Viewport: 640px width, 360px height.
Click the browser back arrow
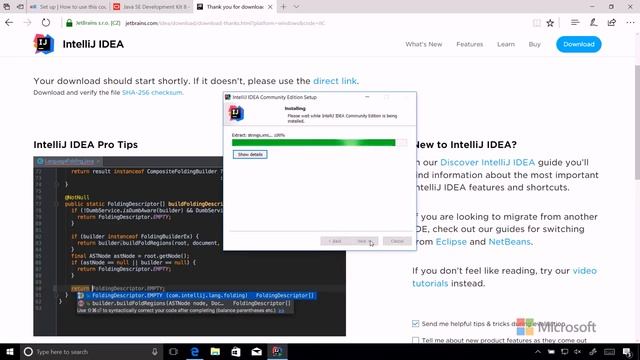tap(9, 23)
